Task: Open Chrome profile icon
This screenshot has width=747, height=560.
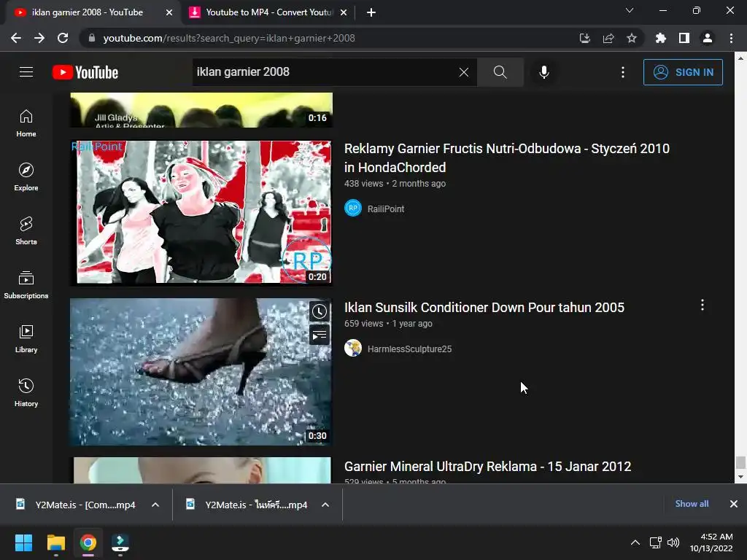Action: coord(708,38)
